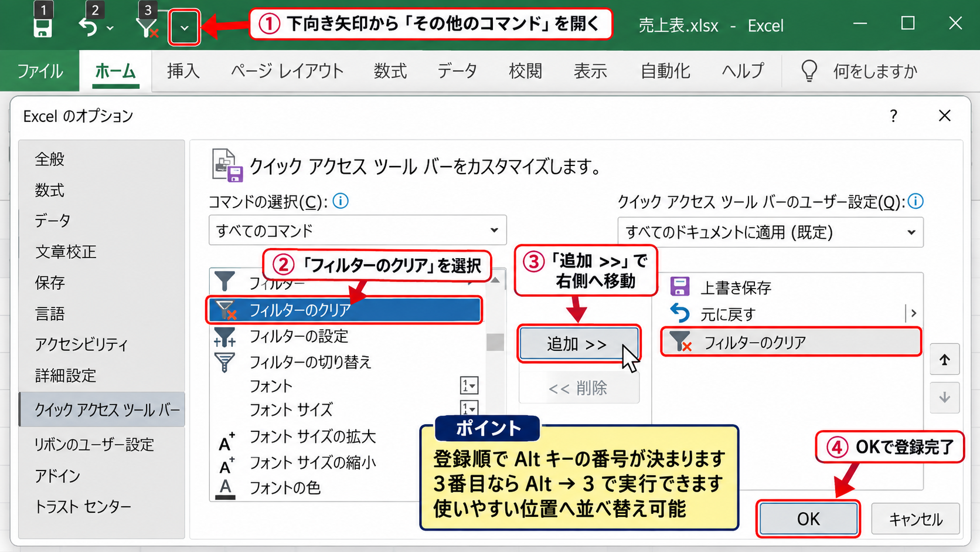Click the Save icon in Quick Access Toolbar
Viewport: 980px width, 552px height.
[42, 28]
